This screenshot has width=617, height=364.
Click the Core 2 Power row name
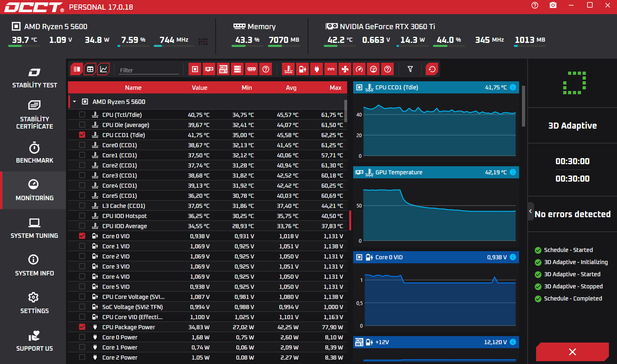120,358
